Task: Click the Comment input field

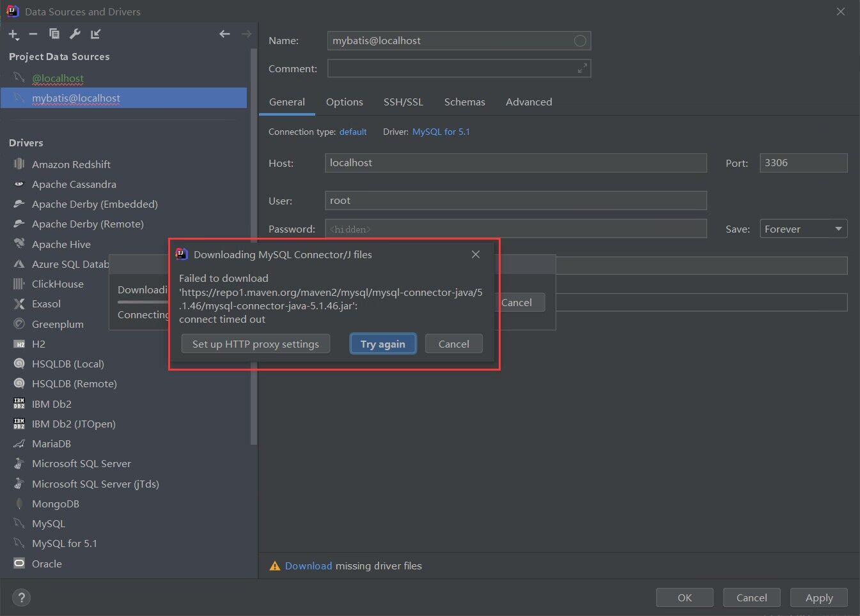Action: [x=459, y=68]
